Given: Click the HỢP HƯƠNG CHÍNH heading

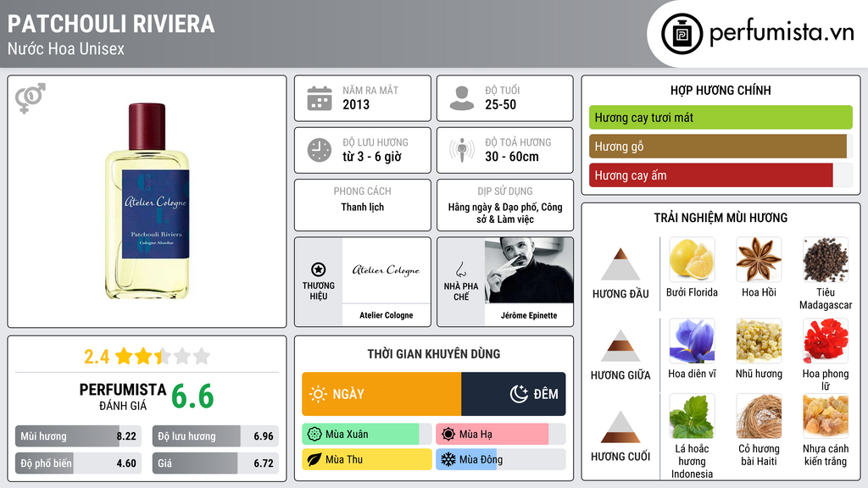Looking at the screenshot, I should pos(721,90).
